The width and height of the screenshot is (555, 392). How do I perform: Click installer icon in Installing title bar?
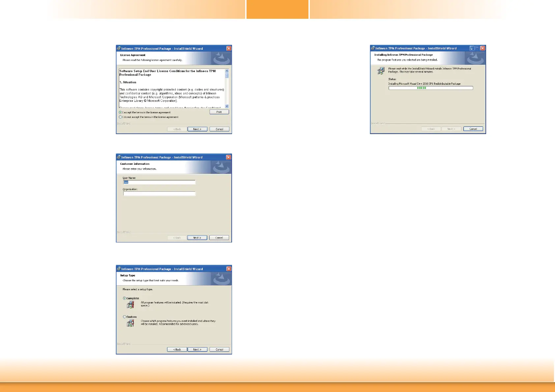click(373, 48)
